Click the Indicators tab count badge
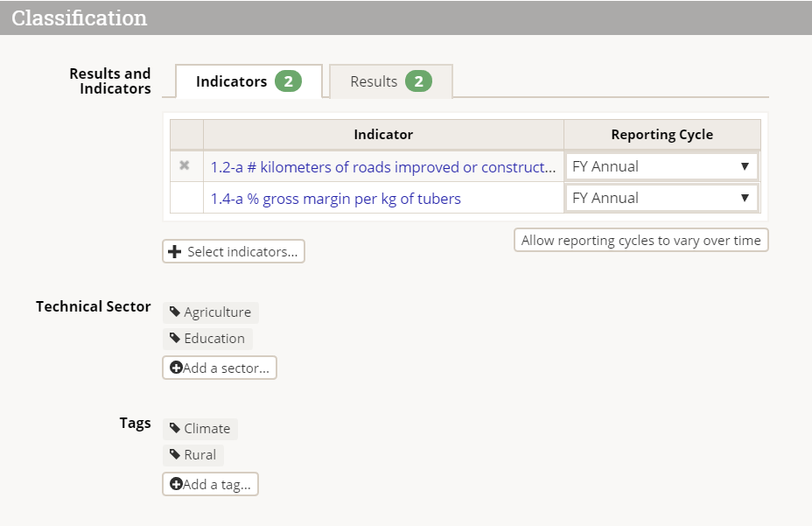This screenshot has width=812, height=526. pyautogui.click(x=288, y=81)
